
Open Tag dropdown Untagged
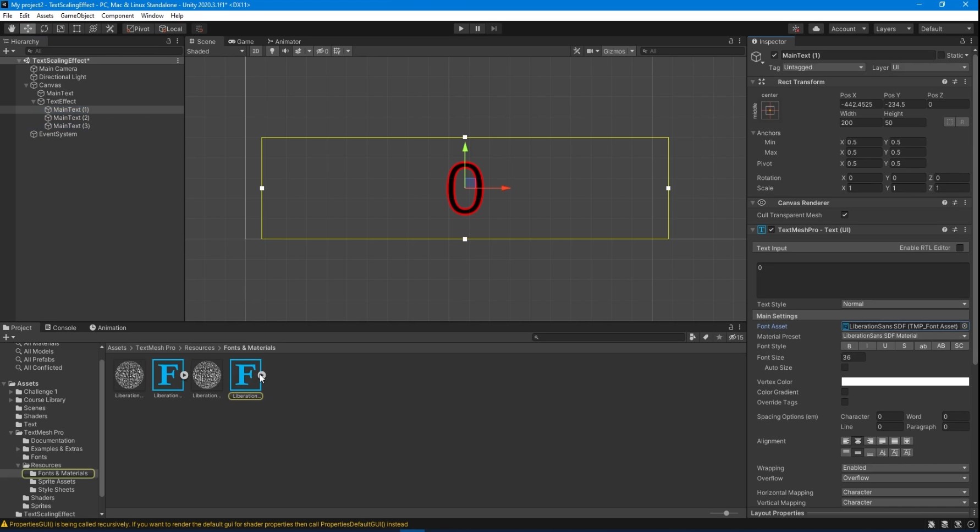pos(823,67)
